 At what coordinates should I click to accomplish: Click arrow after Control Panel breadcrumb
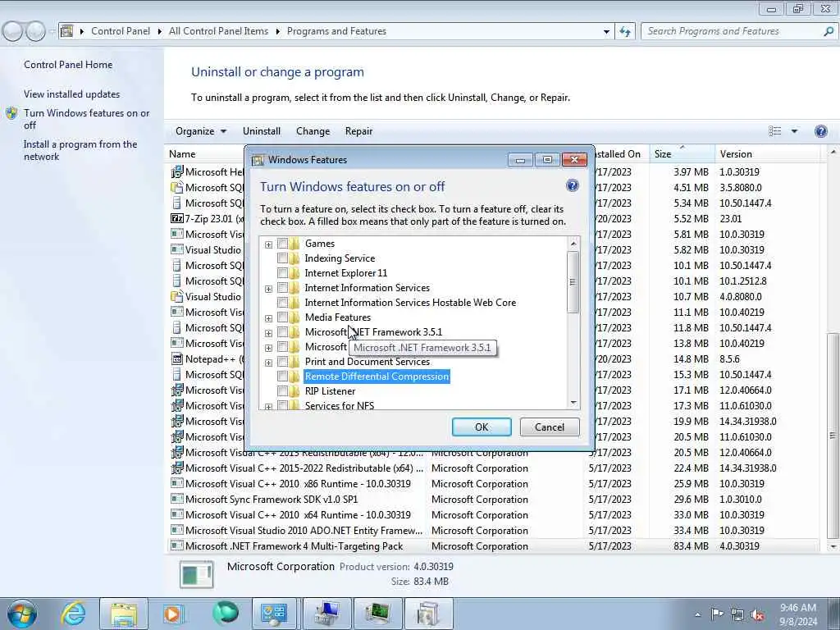(x=160, y=32)
